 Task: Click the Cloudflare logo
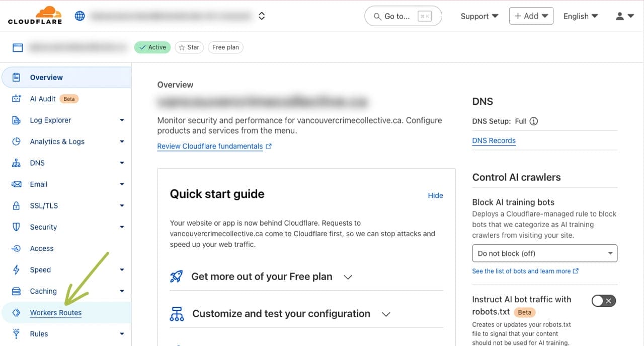[x=35, y=16]
